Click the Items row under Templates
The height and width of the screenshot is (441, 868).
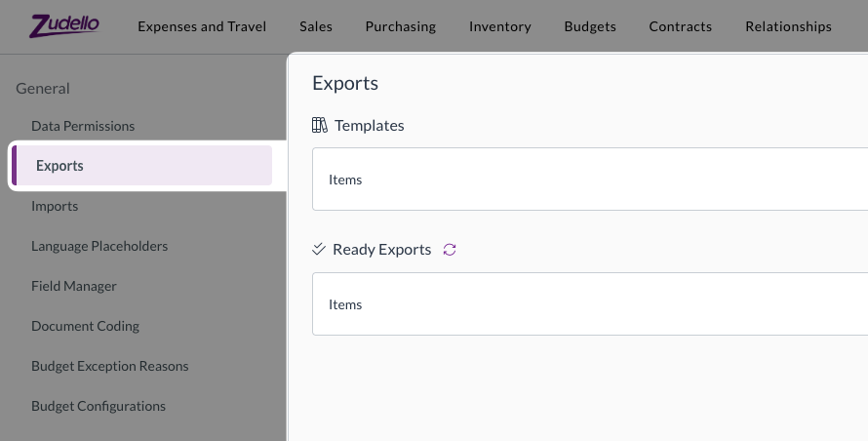(585, 180)
